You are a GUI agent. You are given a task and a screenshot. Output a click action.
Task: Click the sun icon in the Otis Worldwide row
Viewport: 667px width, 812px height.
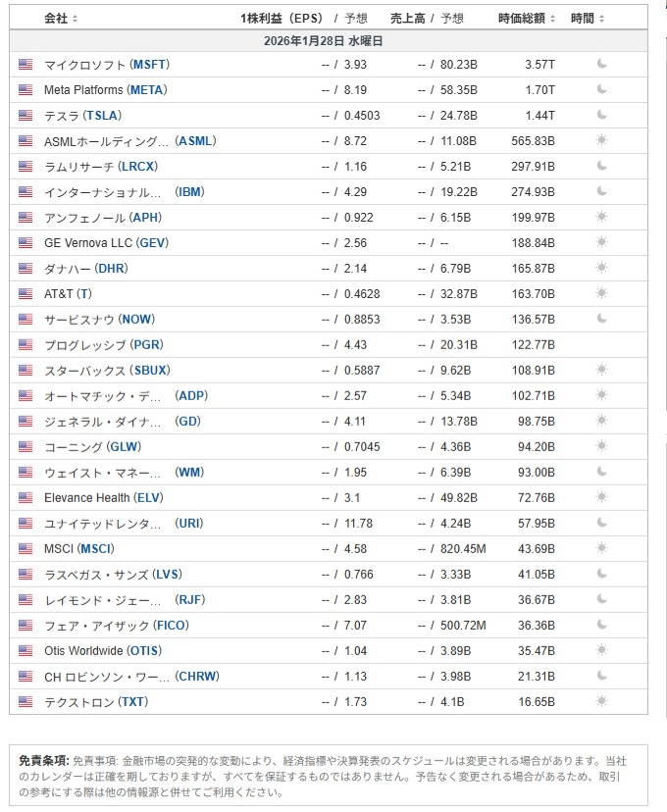click(602, 650)
